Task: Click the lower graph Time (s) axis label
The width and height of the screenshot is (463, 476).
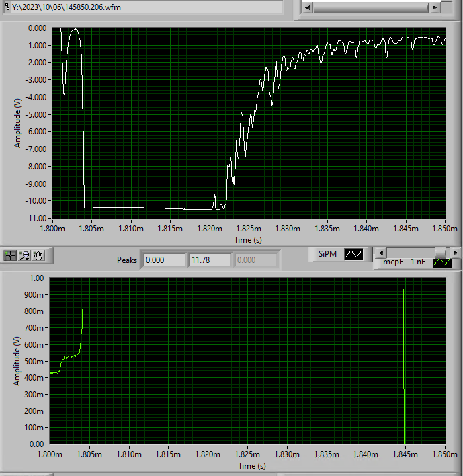Action: [252, 466]
